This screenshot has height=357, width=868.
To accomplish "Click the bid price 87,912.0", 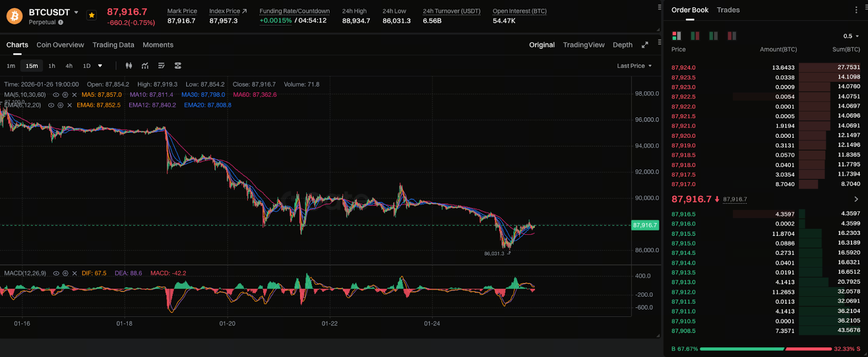I will tap(684, 292).
